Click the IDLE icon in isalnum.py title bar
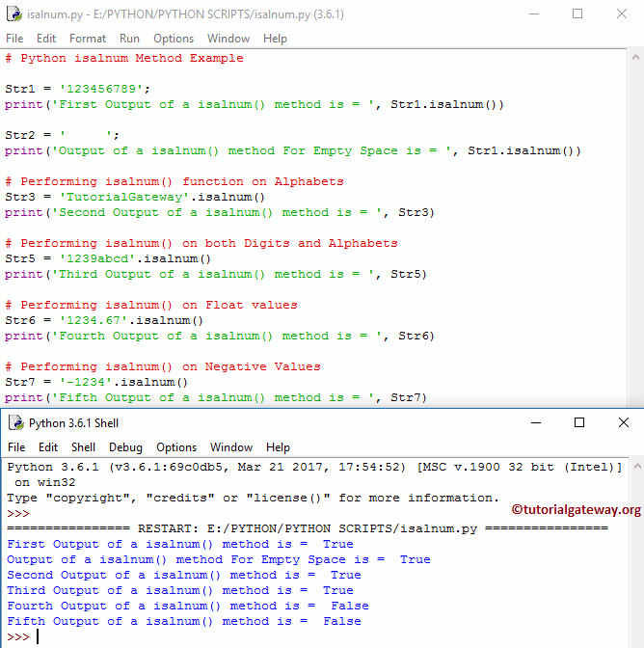The width and height of the screenshot is (644, 648). [x=14, y=14]
